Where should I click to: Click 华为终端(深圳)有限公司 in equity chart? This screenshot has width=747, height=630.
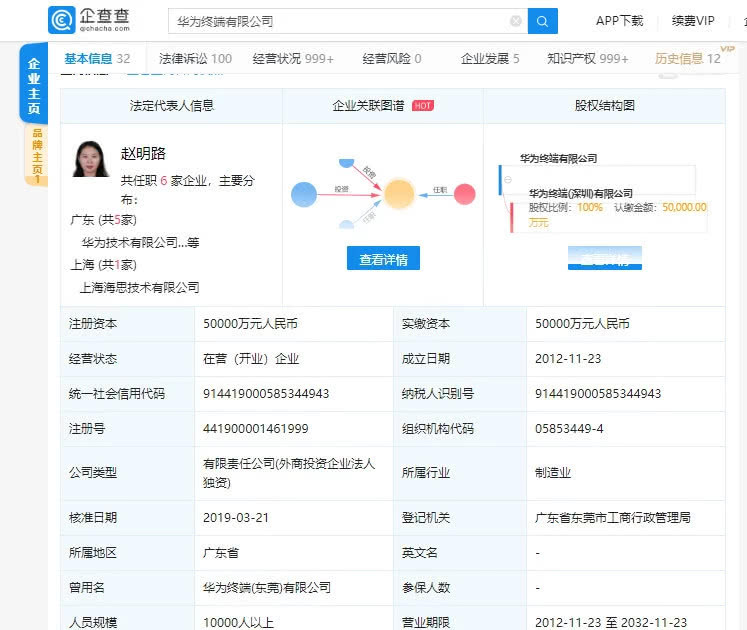581,193
